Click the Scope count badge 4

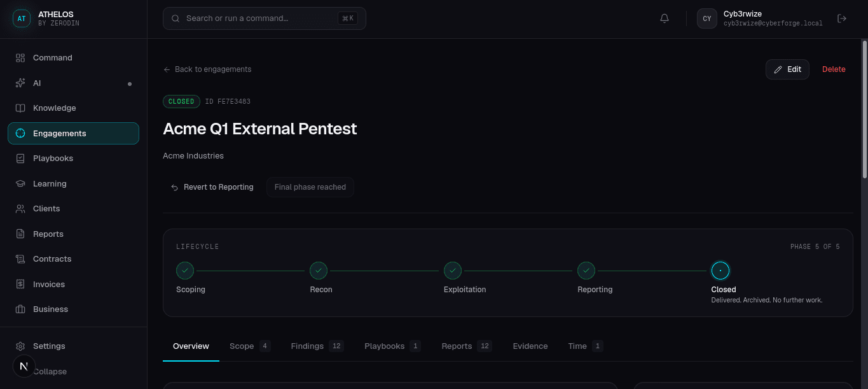pyautogui.click(x=265, y=346)
